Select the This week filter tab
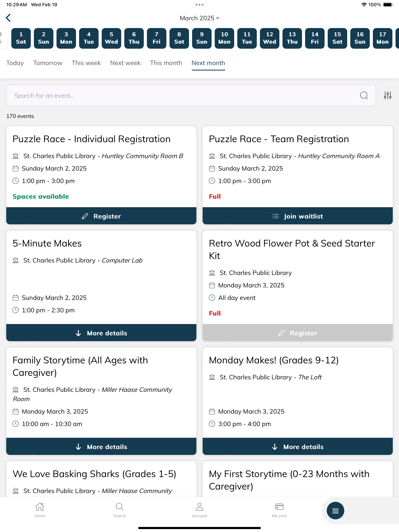This screenshot has width=399, height=532. coord(86,63)
